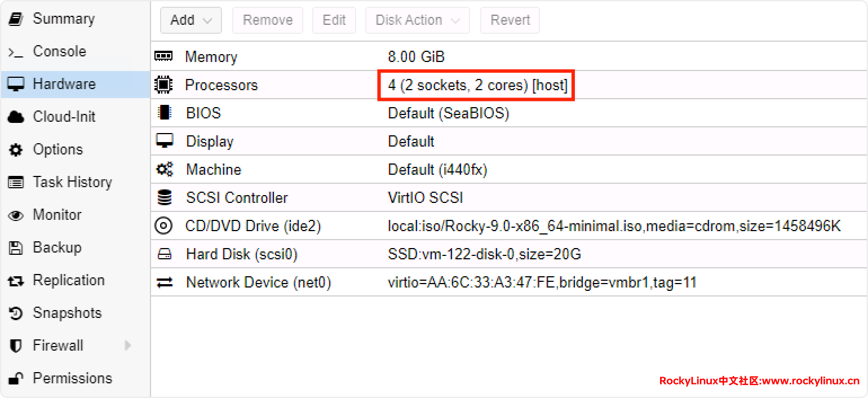Click the Processors CPU icon

tap(164, 85)
